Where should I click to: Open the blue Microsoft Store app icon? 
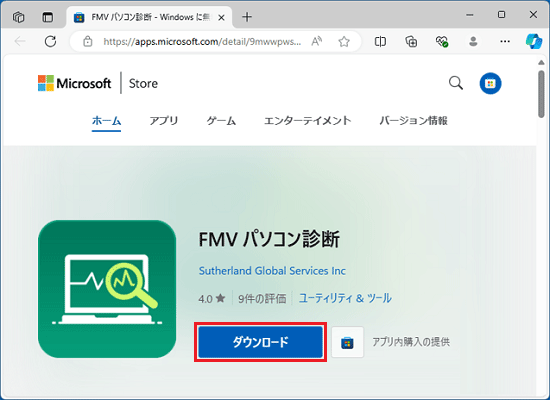coord(490,83)
